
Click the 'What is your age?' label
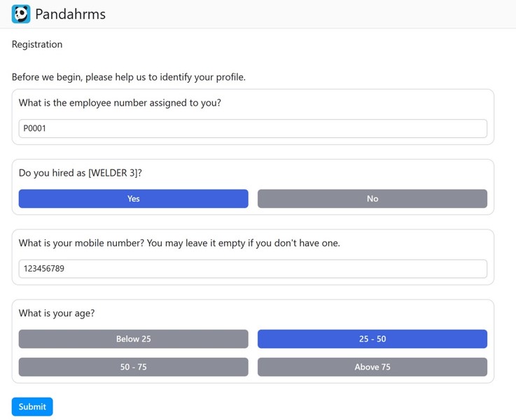57,313
